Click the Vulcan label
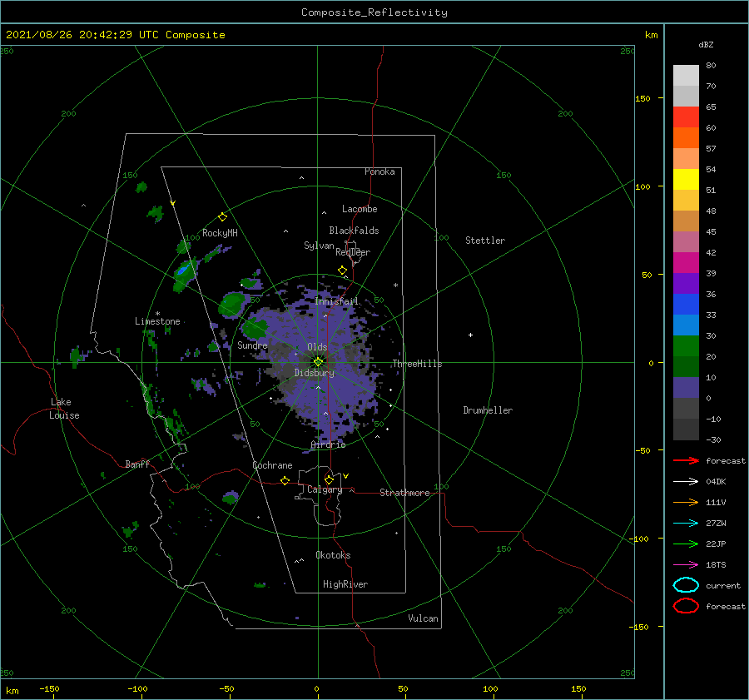Screen dimensions: 749x700 pos(423,618)
